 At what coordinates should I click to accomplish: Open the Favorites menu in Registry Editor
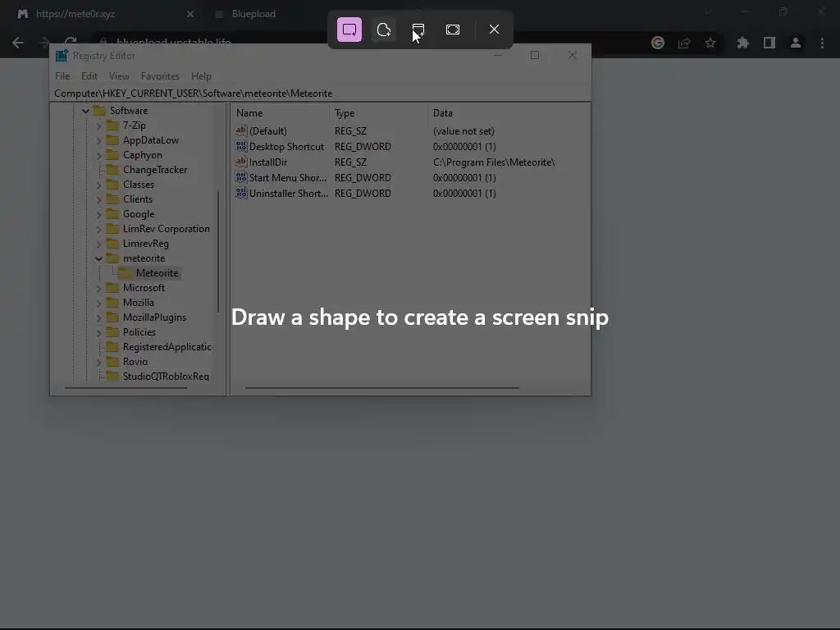coord(160,76)
